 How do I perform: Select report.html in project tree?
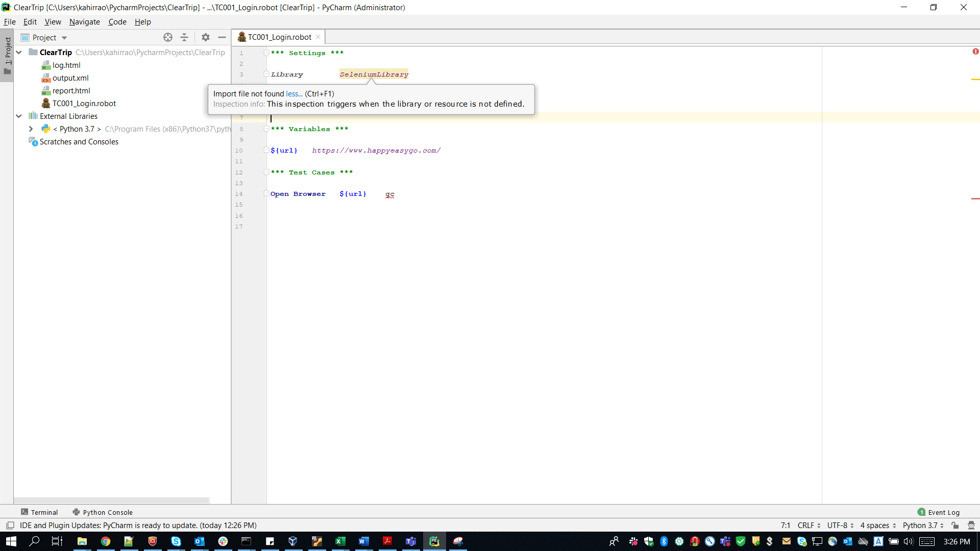pos(71,91)
